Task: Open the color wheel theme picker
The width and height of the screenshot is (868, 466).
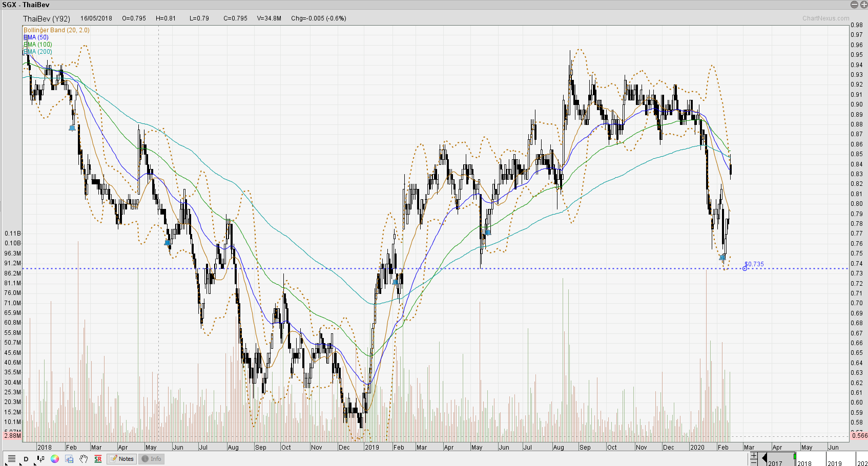Action: 55,459
